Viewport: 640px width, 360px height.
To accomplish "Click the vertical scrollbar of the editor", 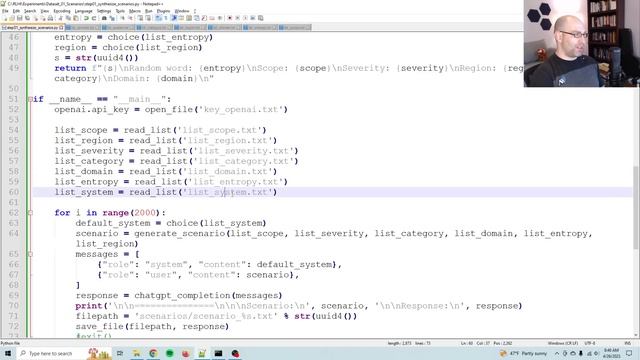I will click(x=636, y=184).
